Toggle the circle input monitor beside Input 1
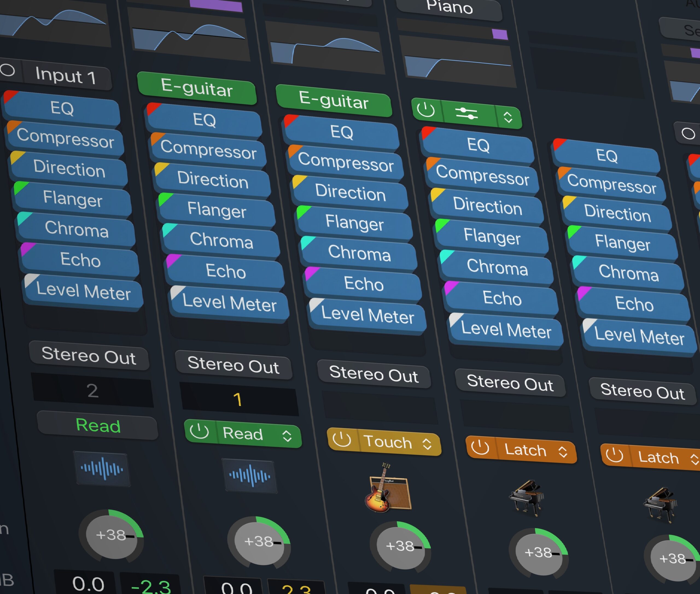 pos(7,70)
